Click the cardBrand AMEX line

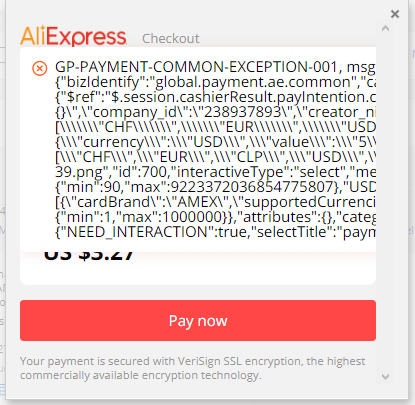tap(215, 202)
